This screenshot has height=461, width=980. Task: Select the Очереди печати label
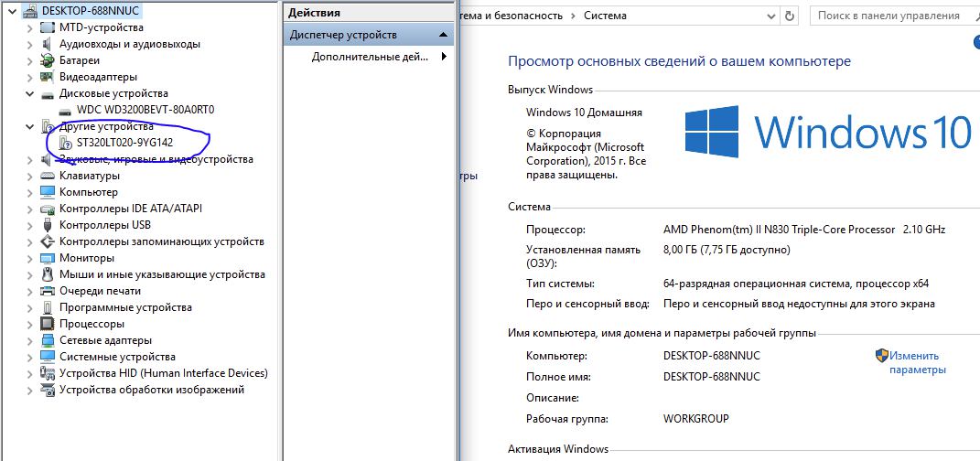pos(100,291)
